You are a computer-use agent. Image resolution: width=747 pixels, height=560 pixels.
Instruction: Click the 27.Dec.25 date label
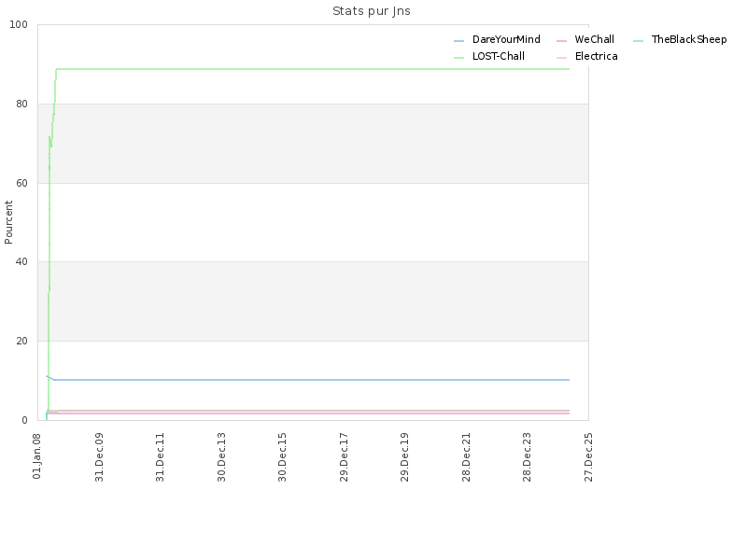click(x=589, y=457)
